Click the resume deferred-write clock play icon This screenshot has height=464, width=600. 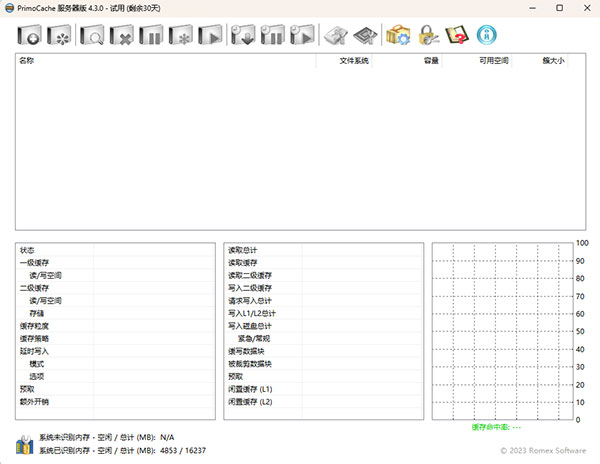[x=302, y=35]
